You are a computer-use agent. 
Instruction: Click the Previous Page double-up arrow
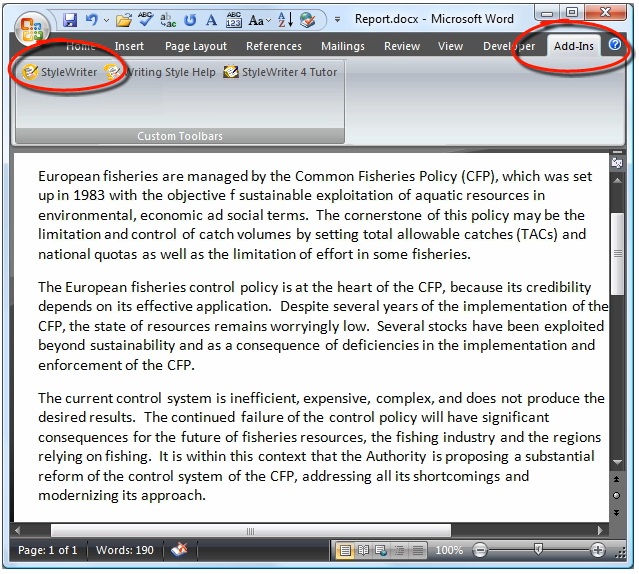pos(617,479)
